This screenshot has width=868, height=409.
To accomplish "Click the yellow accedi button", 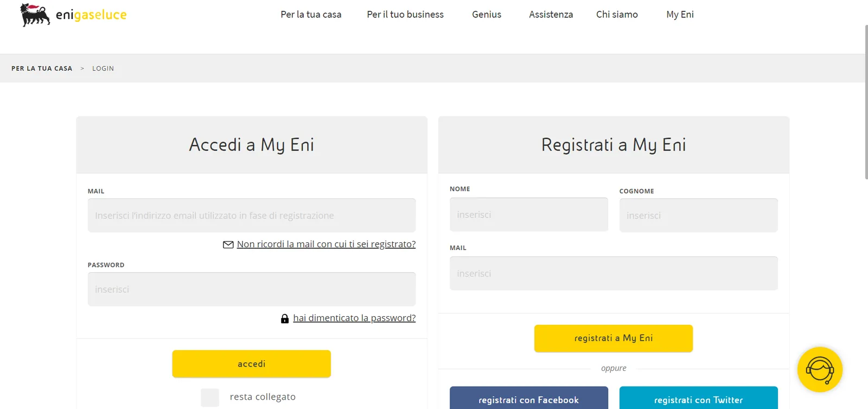I will (x=252, y=364).
